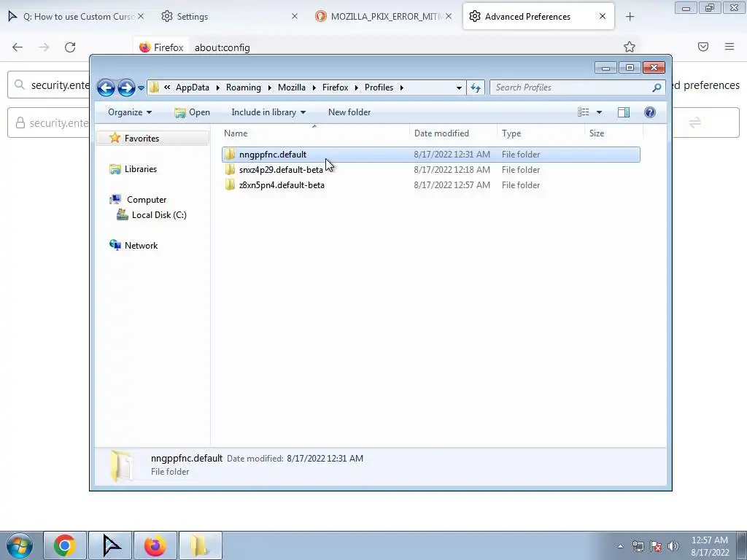747x560 pixels.
Task: Click Explorer's Forward navigation arrow
Action: point(126,87)
